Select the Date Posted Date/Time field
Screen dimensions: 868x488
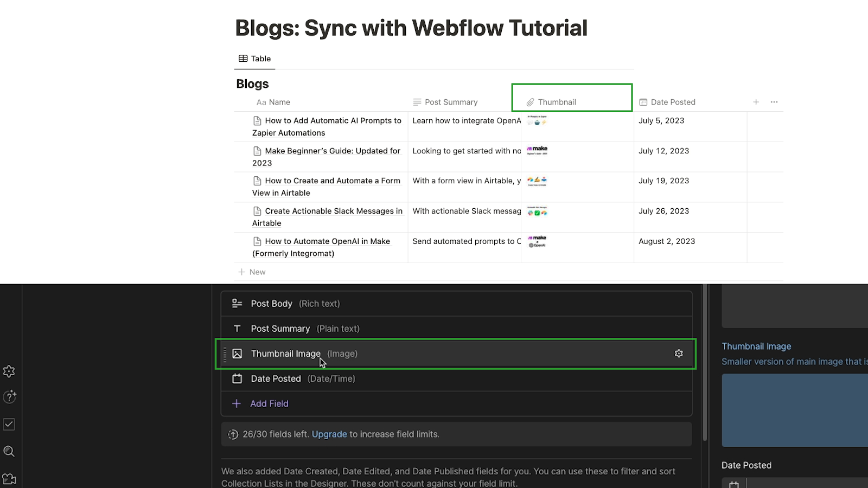click(456, 378)
